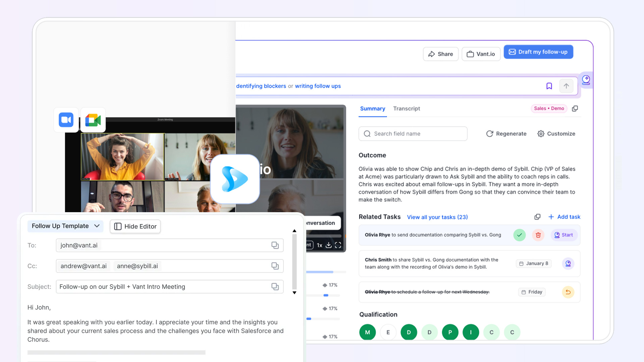This screenshot has height=362, width=644.
Task: Click Draft my follow-up
Action: (538, 52)
